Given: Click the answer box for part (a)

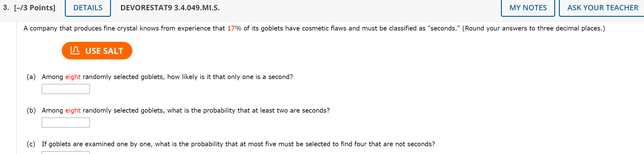Looking at the screenshot, I should tap(66, 89).
